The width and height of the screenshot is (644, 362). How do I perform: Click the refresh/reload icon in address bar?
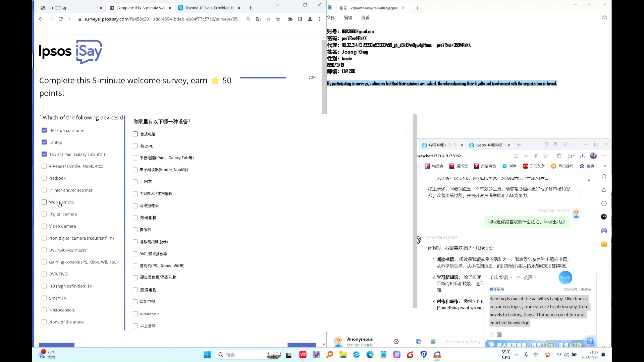coord(60,19)
